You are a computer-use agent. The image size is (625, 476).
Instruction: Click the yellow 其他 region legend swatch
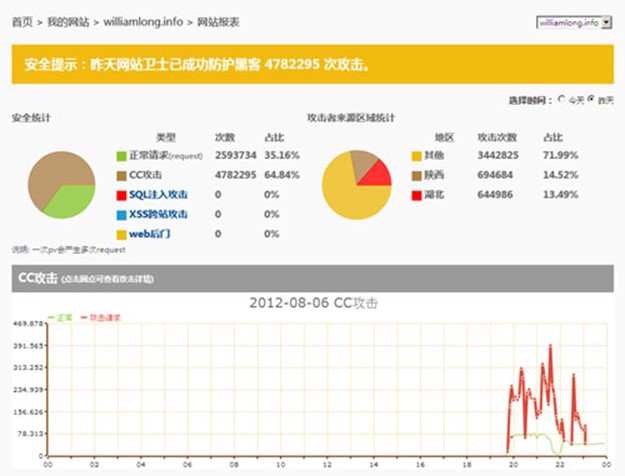coord(416,156)
